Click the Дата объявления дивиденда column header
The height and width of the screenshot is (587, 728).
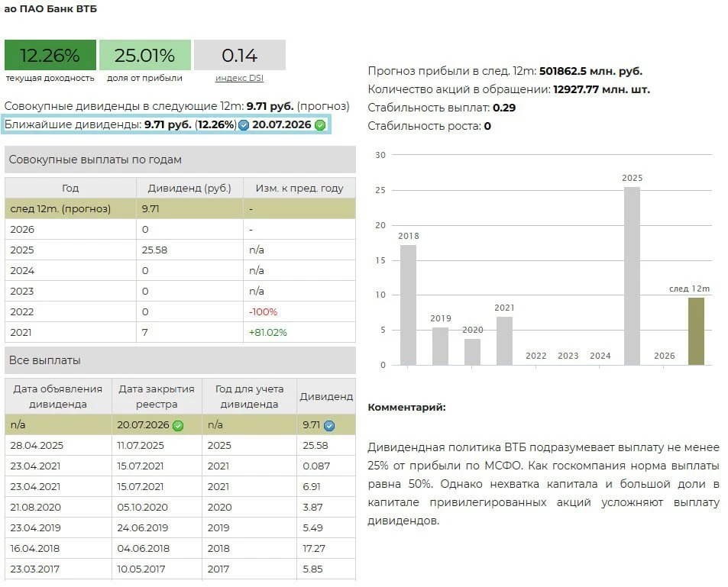[x=58, y=396]
